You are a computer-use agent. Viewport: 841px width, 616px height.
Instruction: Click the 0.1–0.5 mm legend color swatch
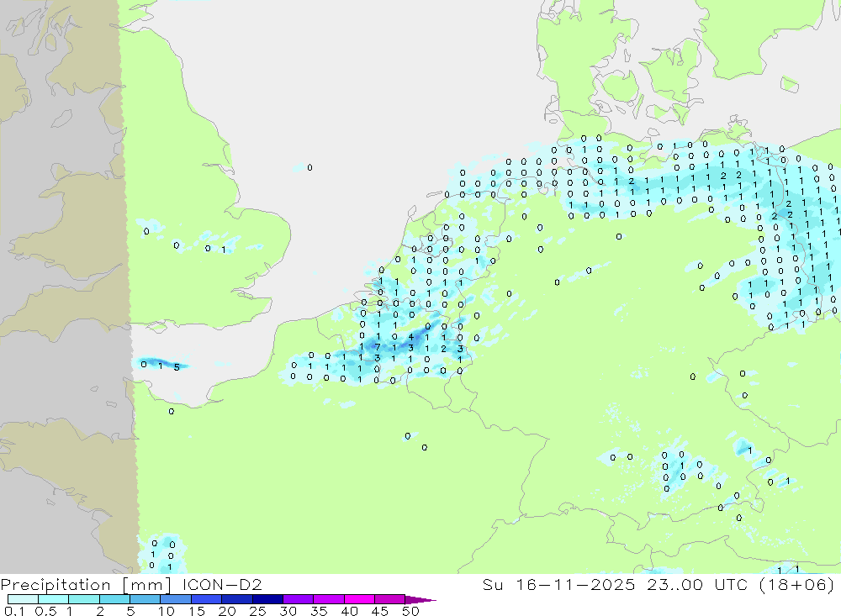23,599
